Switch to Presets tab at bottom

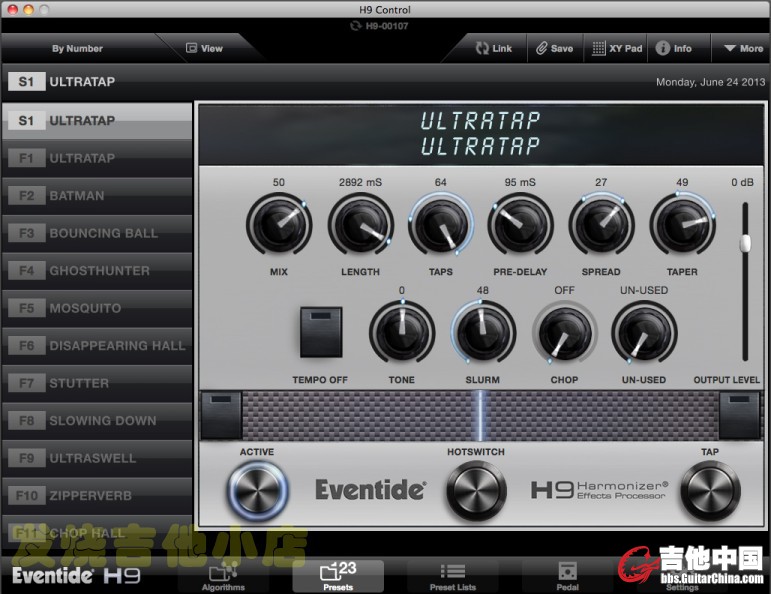click(338, 577)
